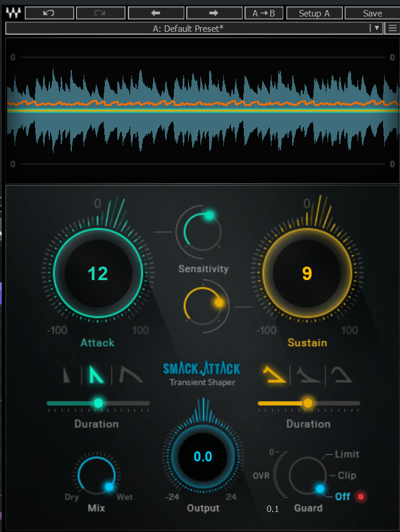This screenshot has height=532, width=400.
Task: Go to next preset arrow
Action: coord(214,13)
